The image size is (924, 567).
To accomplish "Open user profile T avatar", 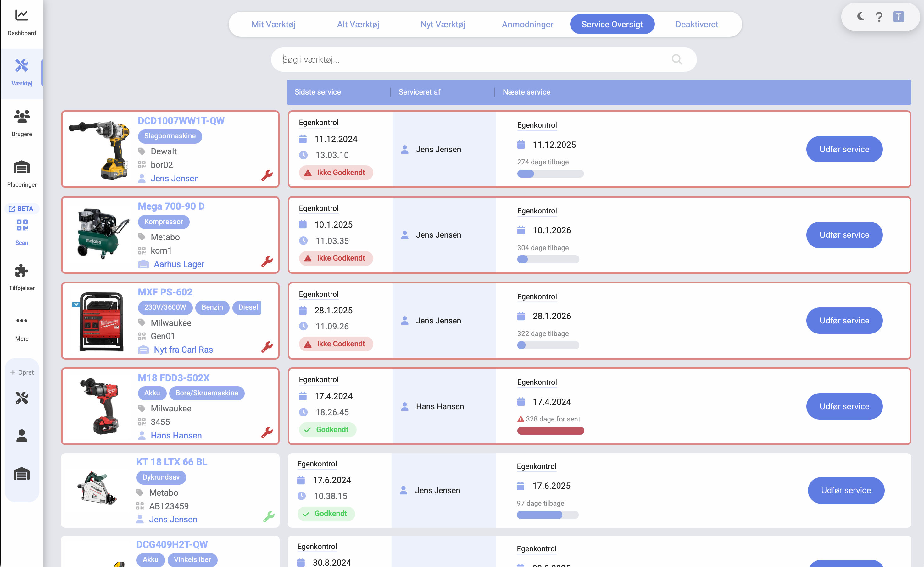I will (898, 17).
